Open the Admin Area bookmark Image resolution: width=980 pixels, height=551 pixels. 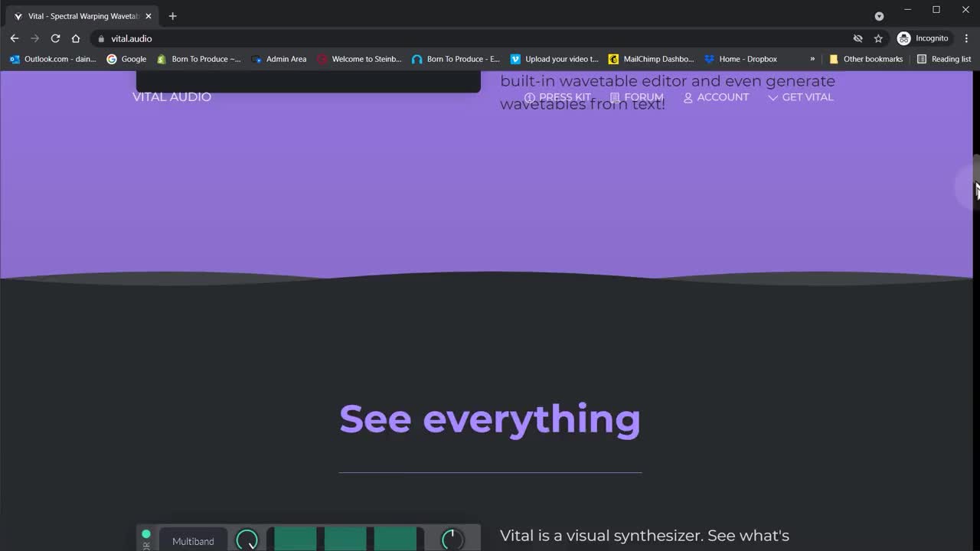[x=279, y=59]
